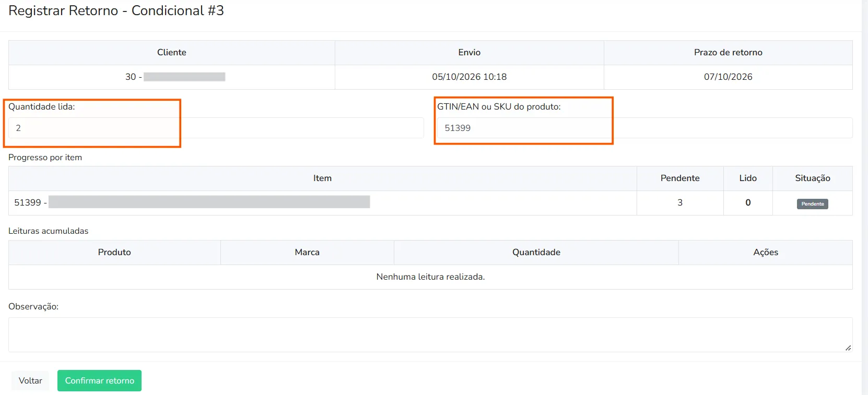Click the Observação text area
Viewport: 868px width, 395px height.
tap(430, 334)
